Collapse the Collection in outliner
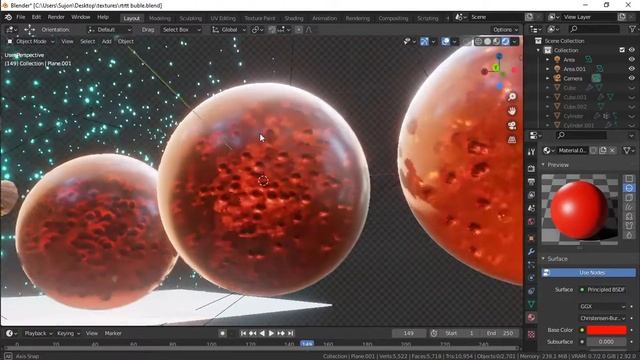The height and width of the screenshot is (360, 640). click(x=538, y=50)
